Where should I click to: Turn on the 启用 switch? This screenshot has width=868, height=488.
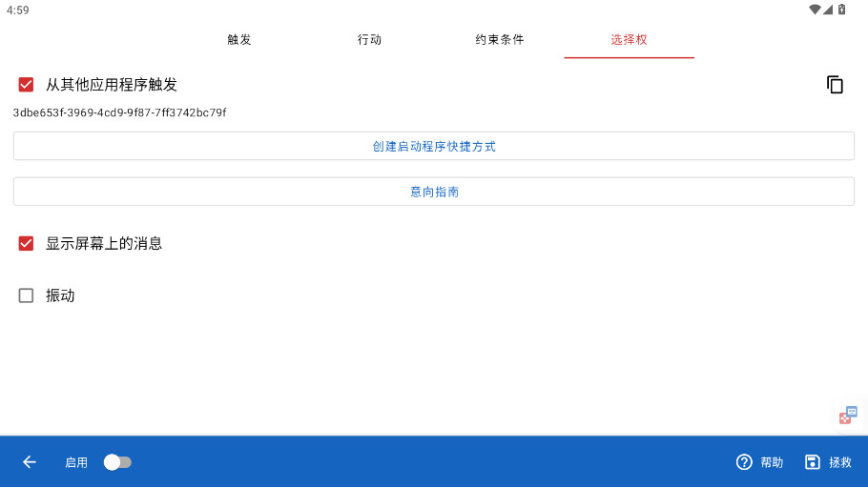tap(117, 462)
